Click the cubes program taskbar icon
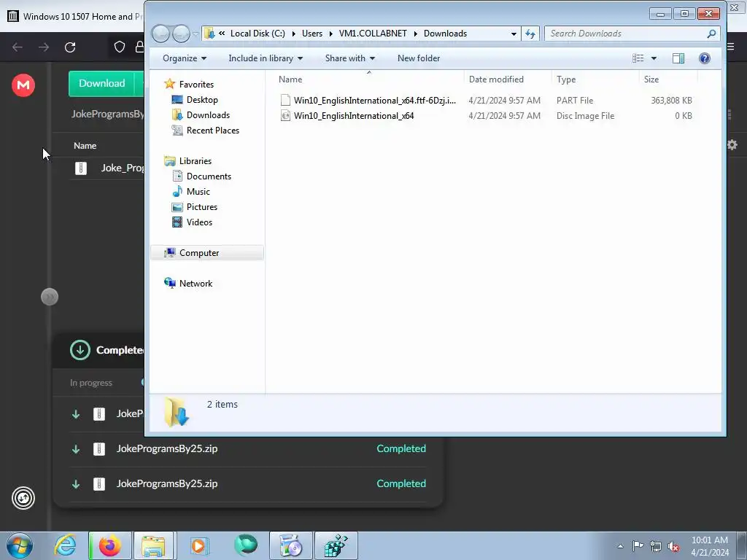This screenshot has width=747, height=560. pos(336,545)
